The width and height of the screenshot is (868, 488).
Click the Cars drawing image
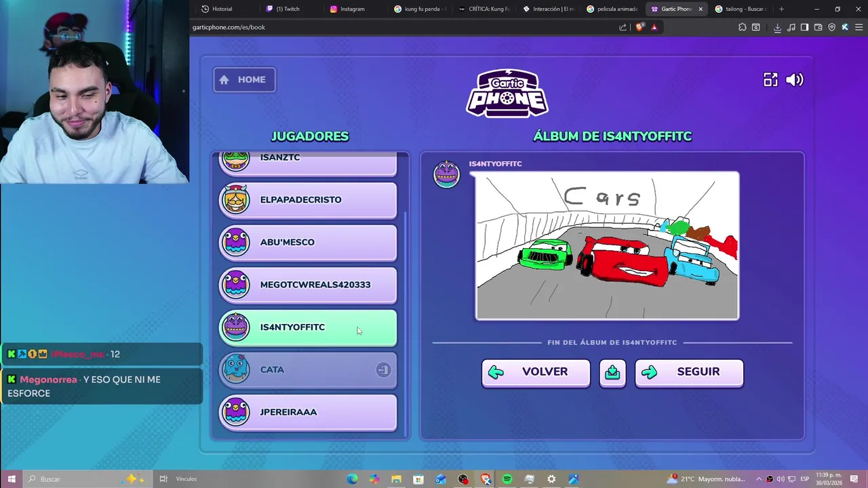coord(608,245)
